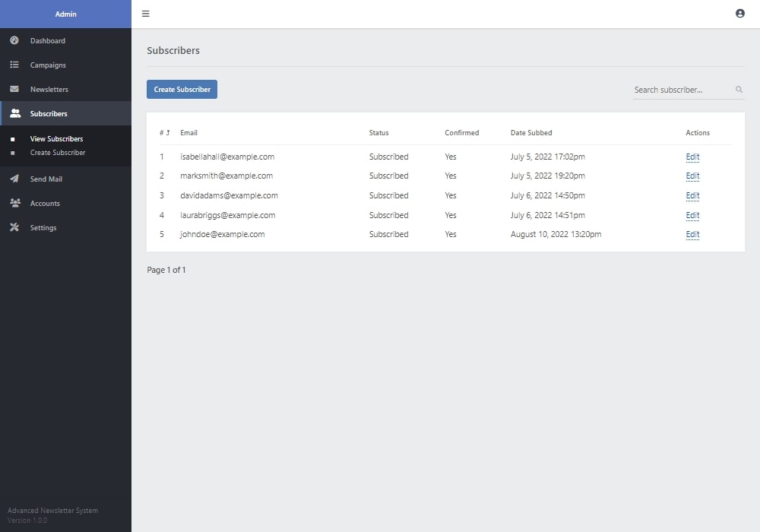This screenshot has height=532, width=760.
Task: Select Subscribers in the sidebar
Action: [x=65, y=113]
